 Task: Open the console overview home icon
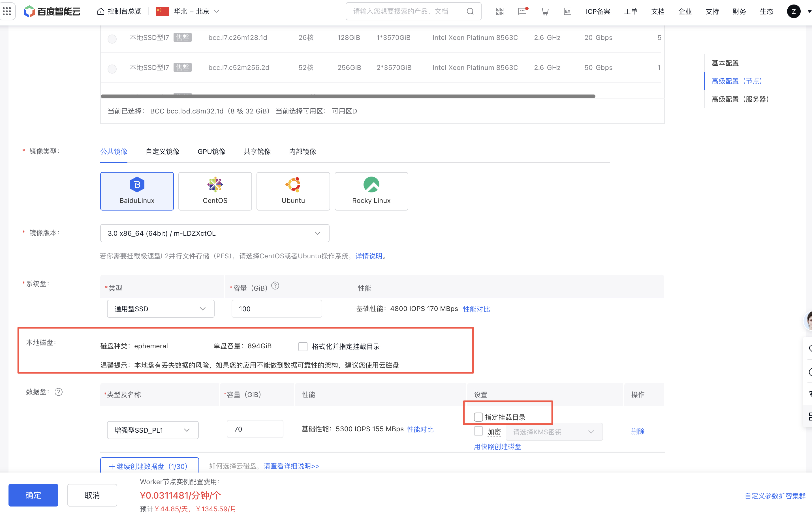tap(101, 11)
